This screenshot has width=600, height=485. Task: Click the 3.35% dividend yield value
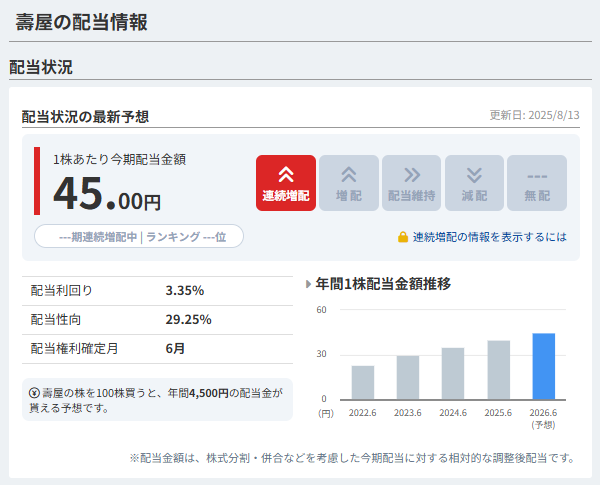pos(184,291)
